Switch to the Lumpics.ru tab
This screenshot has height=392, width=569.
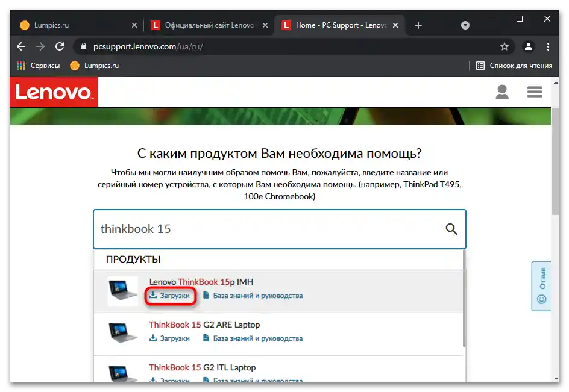(x=76, y=25)
